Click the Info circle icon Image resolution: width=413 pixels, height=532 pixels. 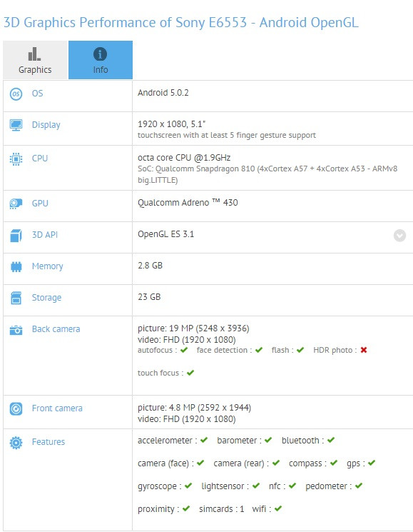[101, 54]
